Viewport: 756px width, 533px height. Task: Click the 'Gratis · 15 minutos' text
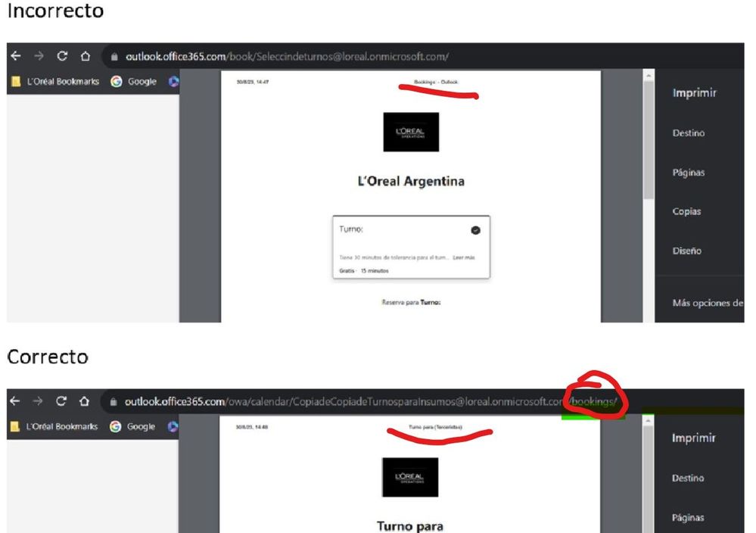(364, 270)
